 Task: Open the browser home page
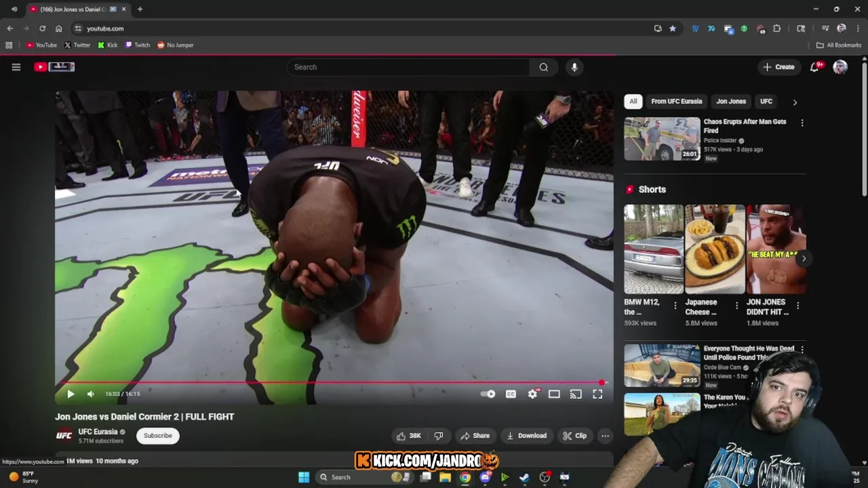coord(58,28)
